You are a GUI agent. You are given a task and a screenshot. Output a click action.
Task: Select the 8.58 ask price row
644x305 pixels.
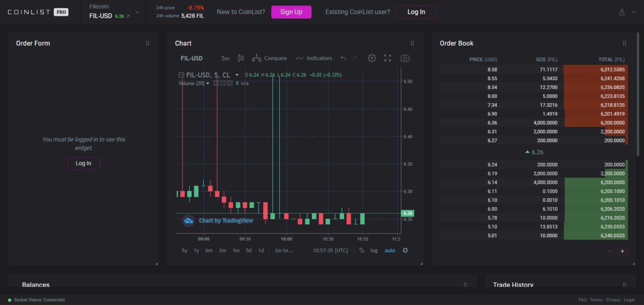533,69
